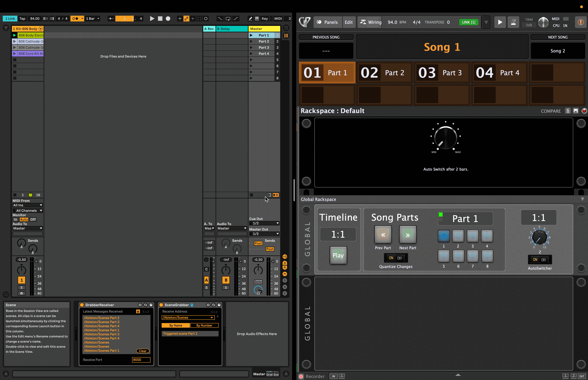
Task: Toggle Ableton Loop switch in transport
Action: click(x=228, y=19)
